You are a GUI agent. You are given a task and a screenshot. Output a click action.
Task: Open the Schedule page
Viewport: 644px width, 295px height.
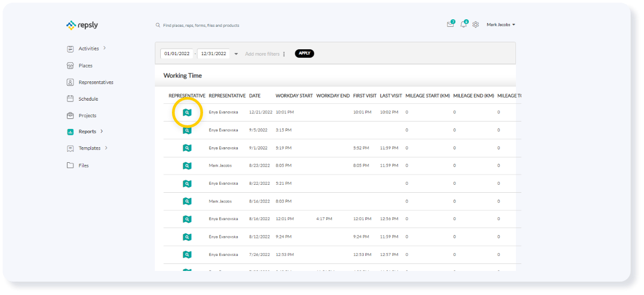click(x=88, y=99)
